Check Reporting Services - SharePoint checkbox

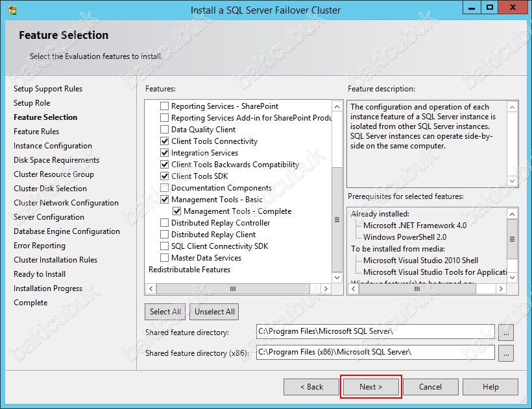point(164,106)
